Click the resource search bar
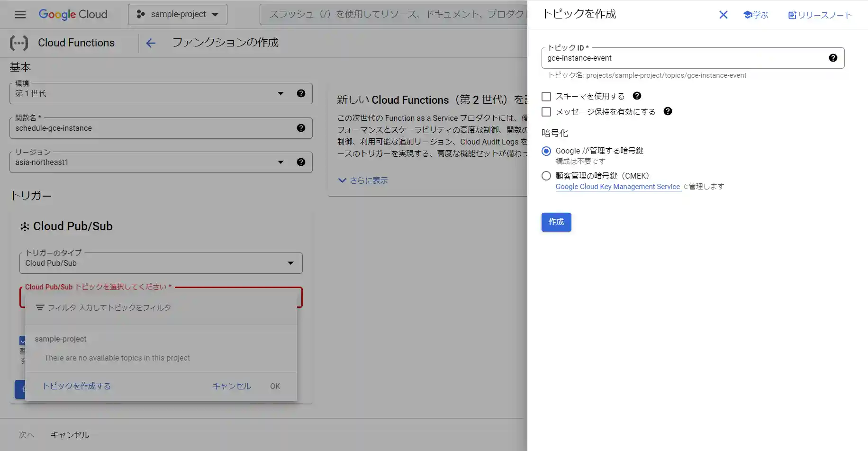The height and width of the screenshot is (451, 868). coord(393,14)
